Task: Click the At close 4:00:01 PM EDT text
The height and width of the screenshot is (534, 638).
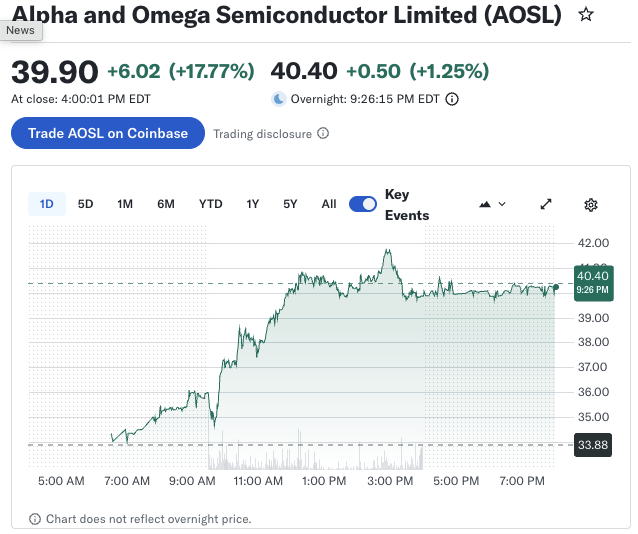Action: coord(81,99)
